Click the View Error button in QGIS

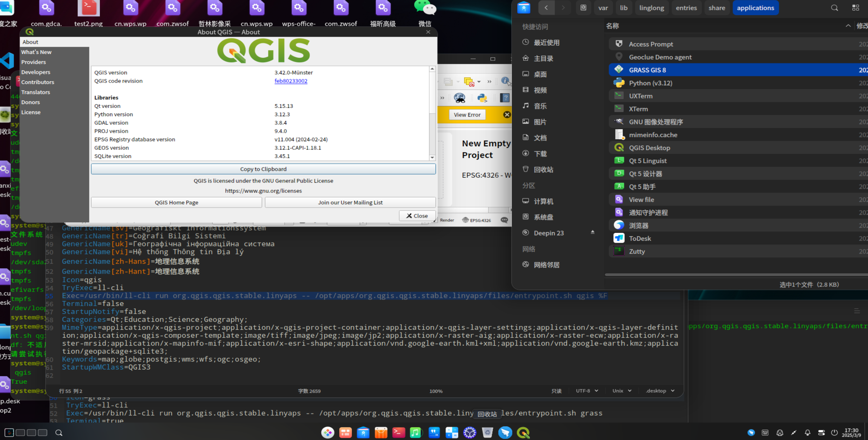coord(467,115)
